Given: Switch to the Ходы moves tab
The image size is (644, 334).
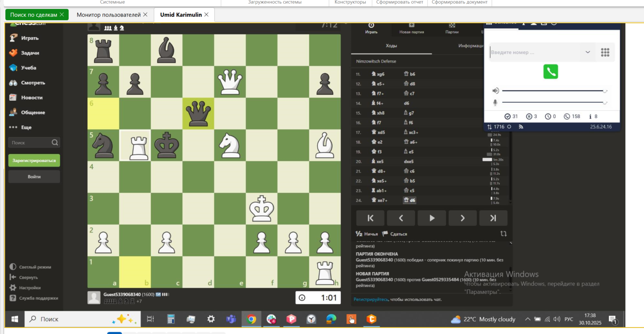Looking at the screenshot, I should click(391, 46).
